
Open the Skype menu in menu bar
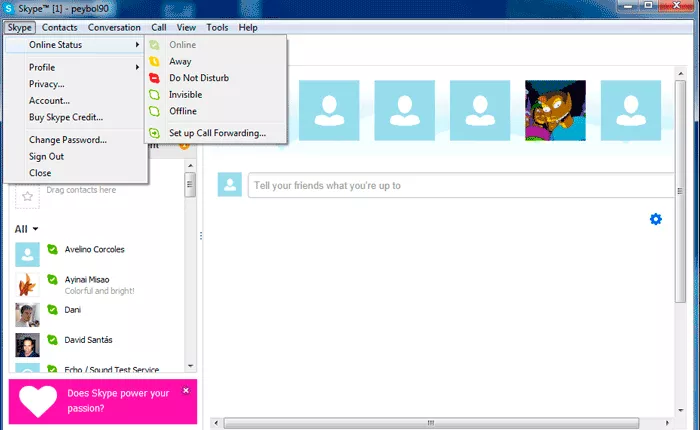point(20,28)
